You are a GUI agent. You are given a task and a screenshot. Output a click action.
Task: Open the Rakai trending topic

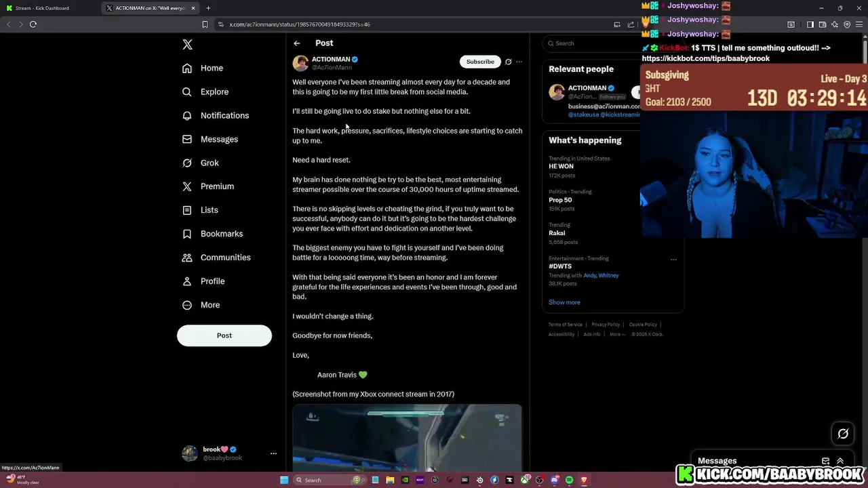557,233
